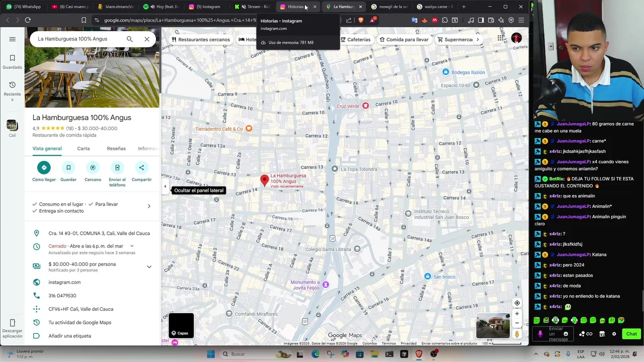The height and width of the screenshot is (362, 644).
Task: Click the Tierradentro Café & Co marker
Action: 249,129
